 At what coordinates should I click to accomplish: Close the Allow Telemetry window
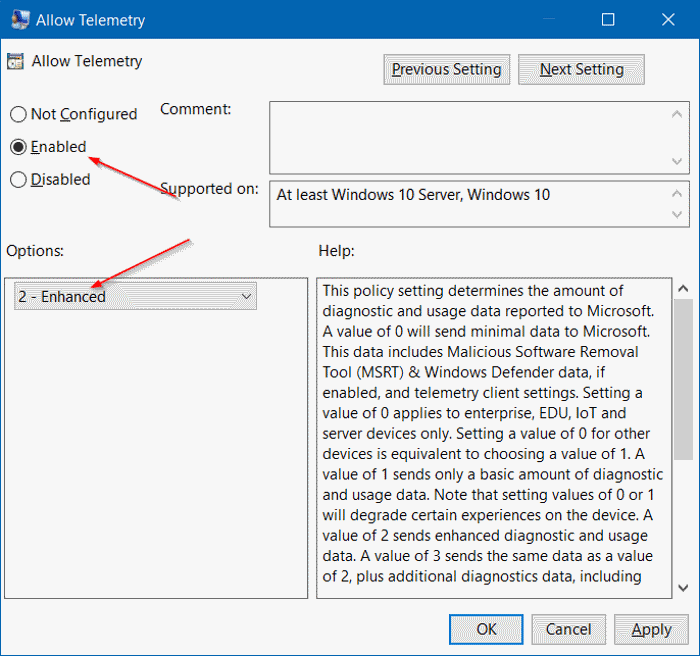pyautogui.click(x=668, y=20)
